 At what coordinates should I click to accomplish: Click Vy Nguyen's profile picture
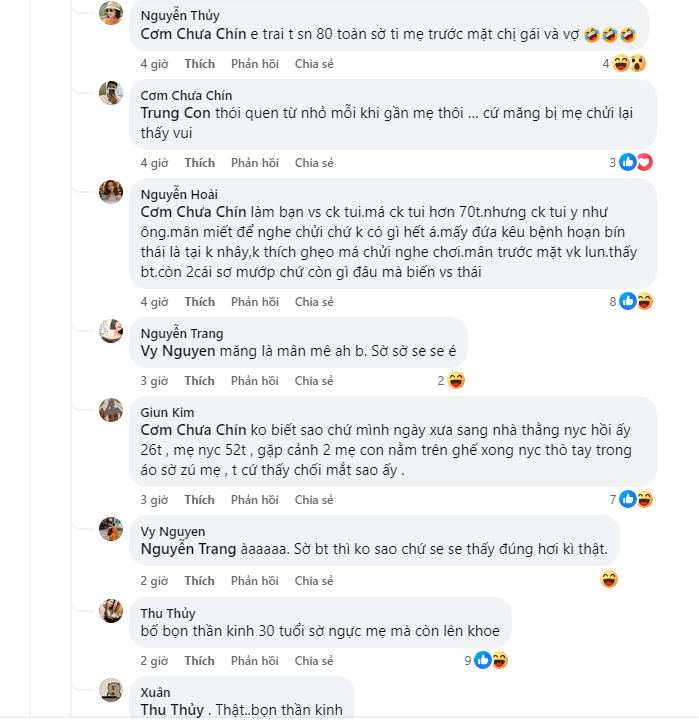pyautogui.click(x=111, y=529)
